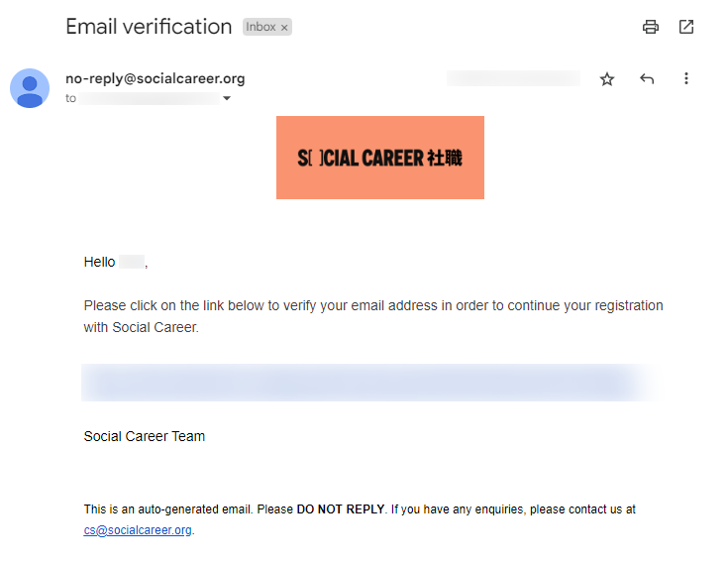Click the "Social Career Team" signature line

click(145, 436)
